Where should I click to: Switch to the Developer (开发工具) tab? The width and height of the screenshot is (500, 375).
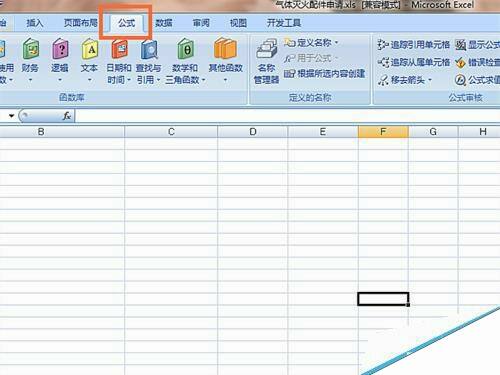tap(284, 23)
